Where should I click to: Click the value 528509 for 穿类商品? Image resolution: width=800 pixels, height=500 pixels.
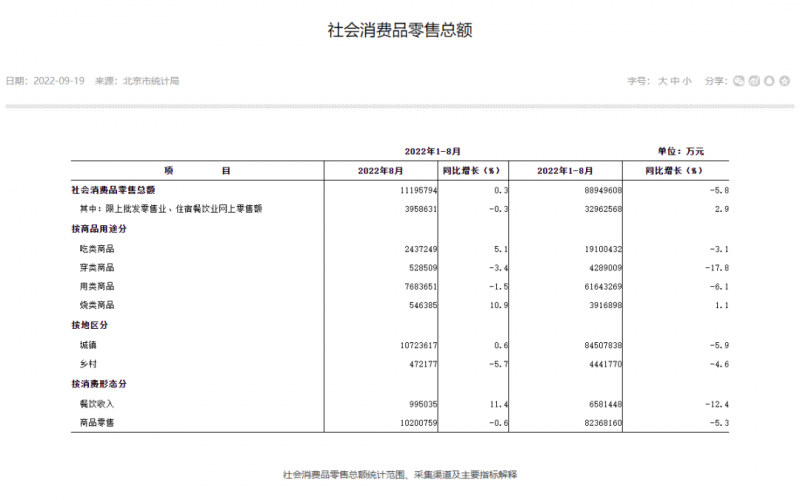click(423, 268)
